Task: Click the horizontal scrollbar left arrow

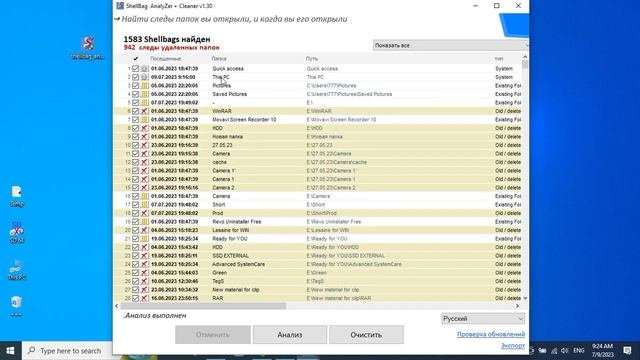Action: click(x=117, y=306)
